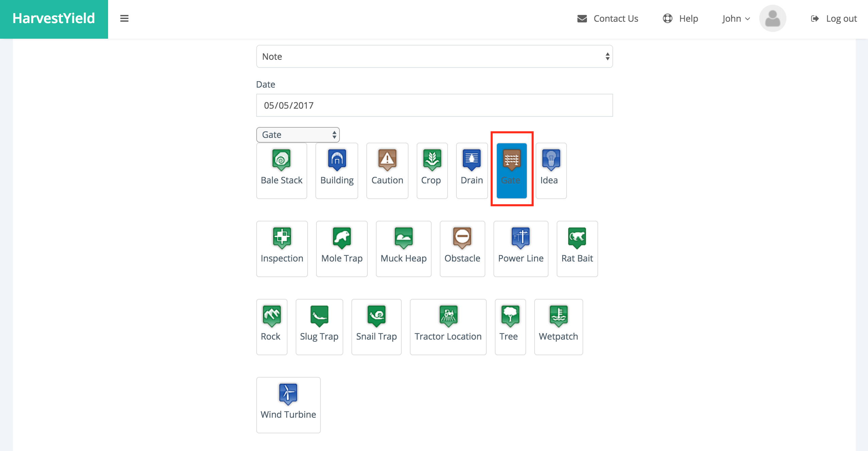This screenshot has width=868, height=451.
Task: Toggle the selected Gate marker tile
Action: click(511, 170)
